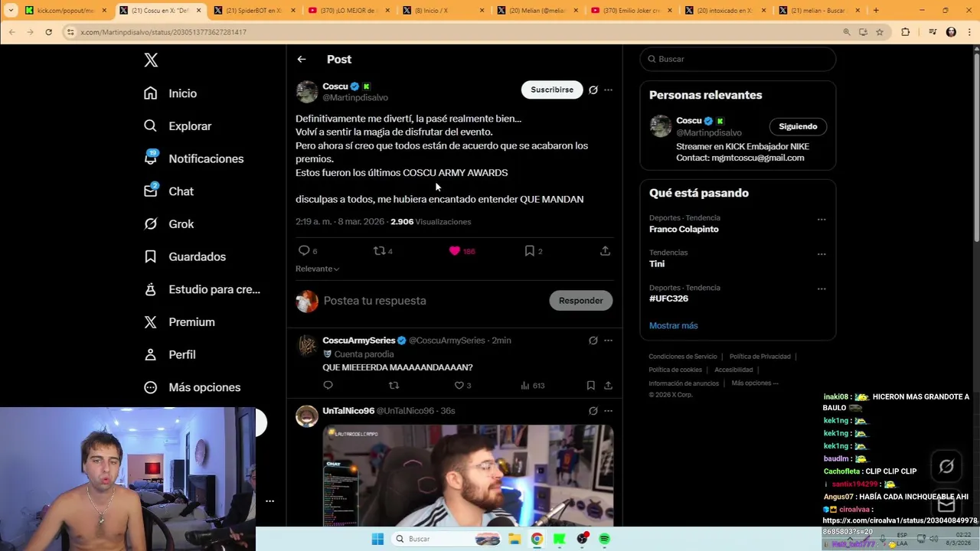Open three-dot menu on CoscuArmySeries reply
Screen dimensions: 980x551
point(608,341)
